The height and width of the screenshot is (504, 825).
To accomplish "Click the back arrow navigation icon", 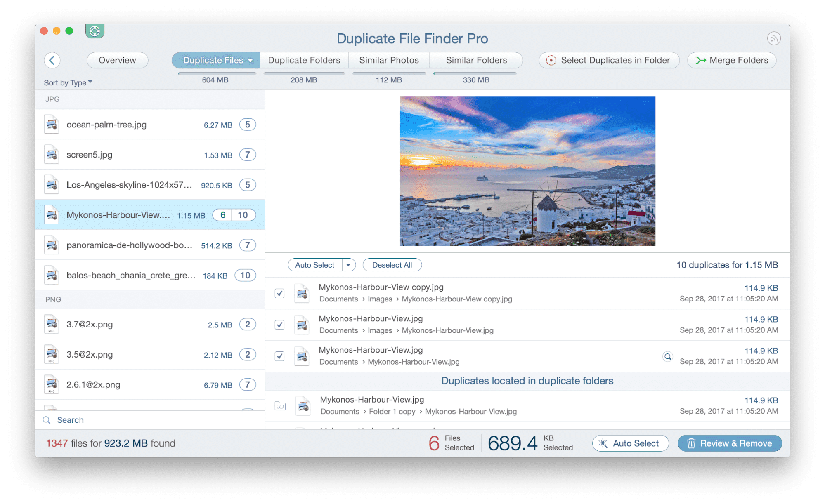I will pos(52,60).
